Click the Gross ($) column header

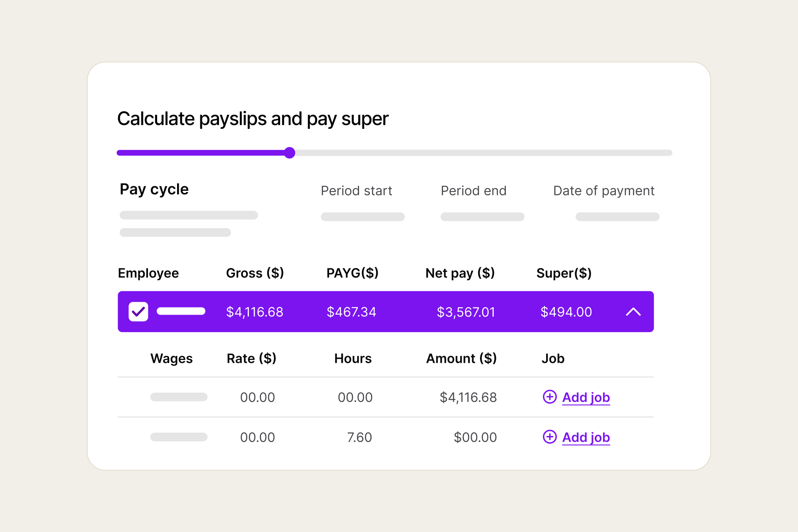(x=255, y=273)
